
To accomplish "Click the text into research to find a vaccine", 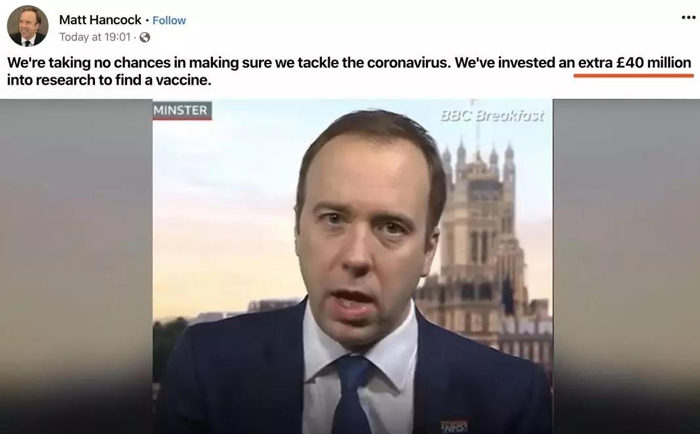I will (109, 80).
